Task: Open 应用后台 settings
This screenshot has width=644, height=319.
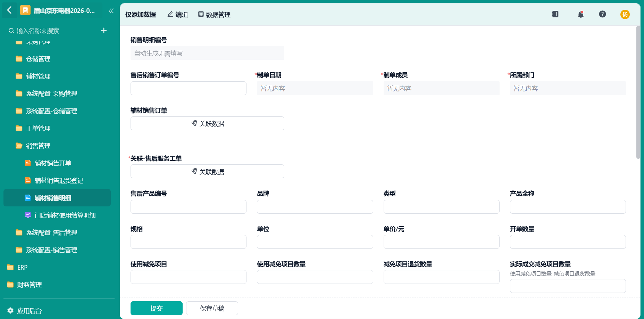Action: tap(25, 311)
